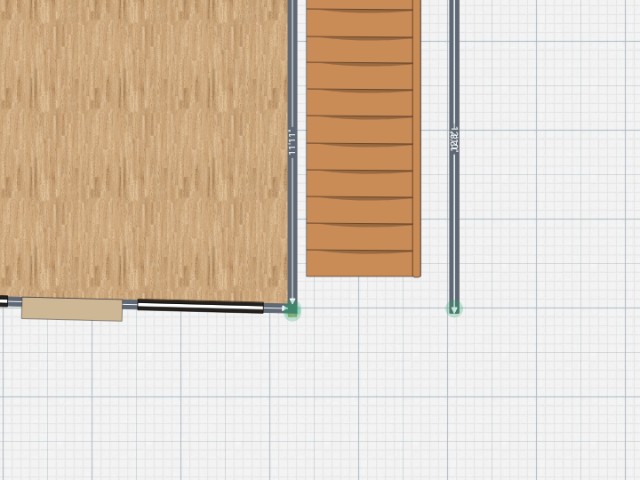Click green endpoint handle on right standalone wall
The height and width of the screenshot is (480, 640).
[454, 310]
